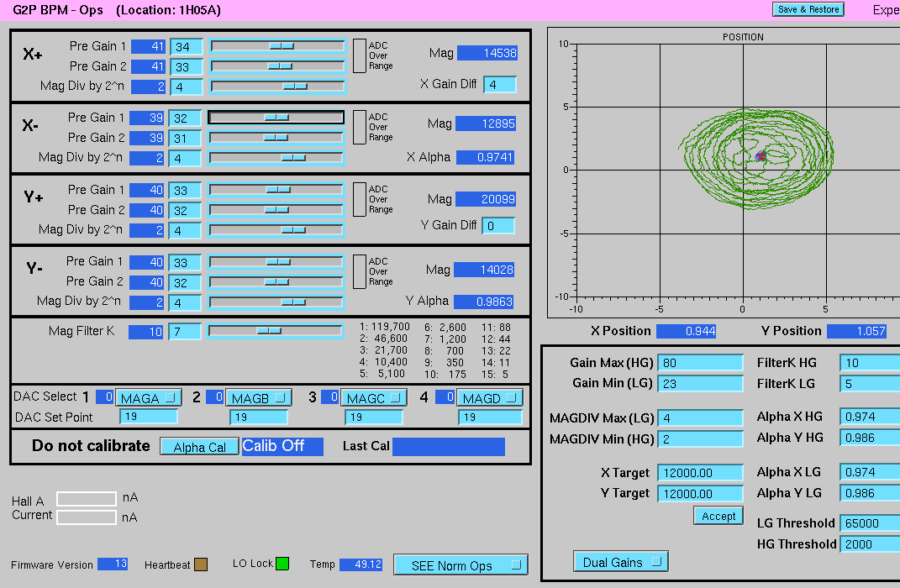Click the FilterK HG field
Image resolution: width=900 pixels, height=588 pixels.
tap(870, 363)
